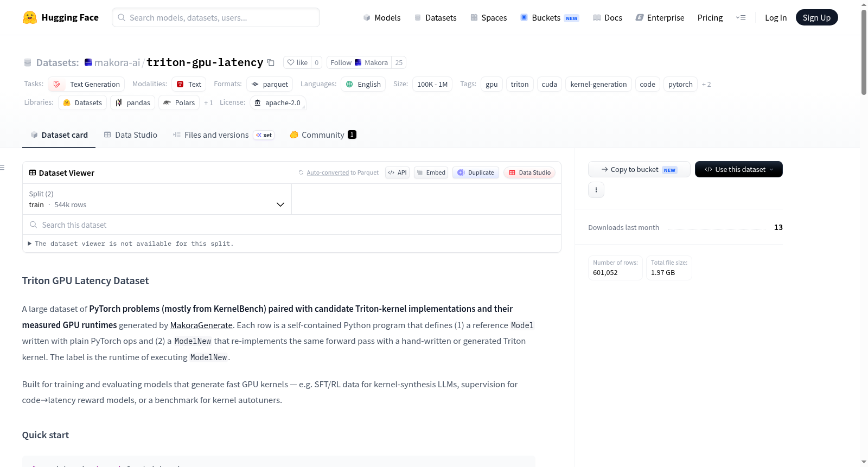This screenshot has height=467, width=868.
Task: Open the Community tab
Action: coord(323,135)
